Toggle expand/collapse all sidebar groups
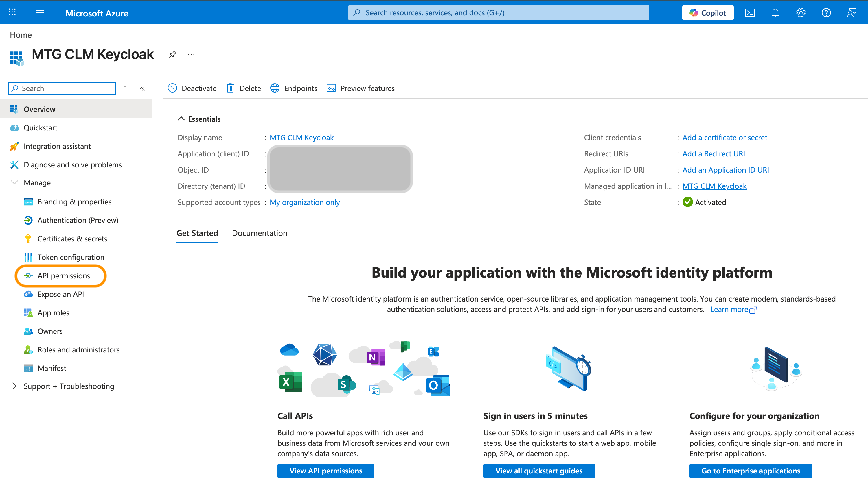 pyautogui.click(x=125, y=88)
